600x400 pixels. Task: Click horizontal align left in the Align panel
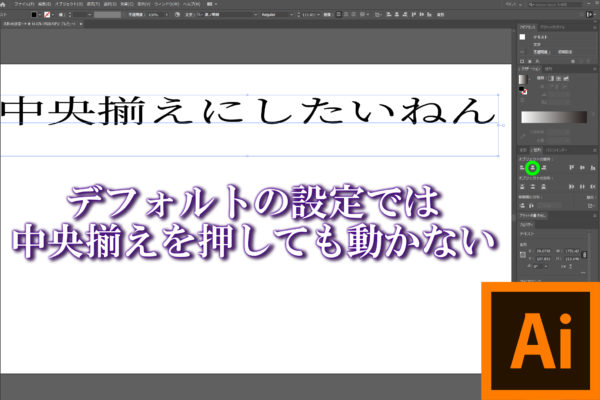point(522,167)
